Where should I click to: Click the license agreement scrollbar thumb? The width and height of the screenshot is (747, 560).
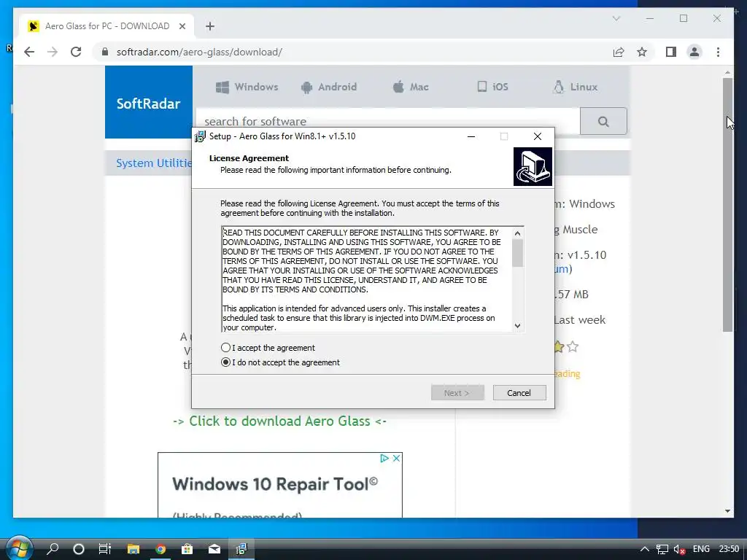pos(517,253)
